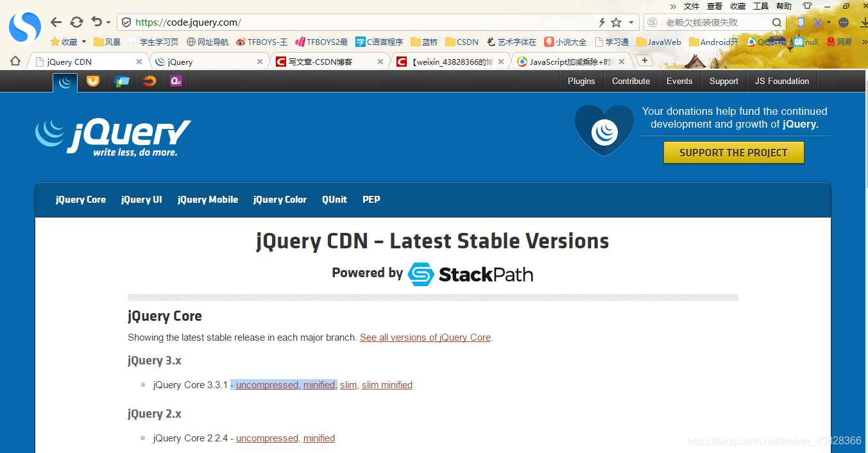Click the Sogou search engine icon
The width and height of the screenshot is (868, 453).
tap(652, 22)
